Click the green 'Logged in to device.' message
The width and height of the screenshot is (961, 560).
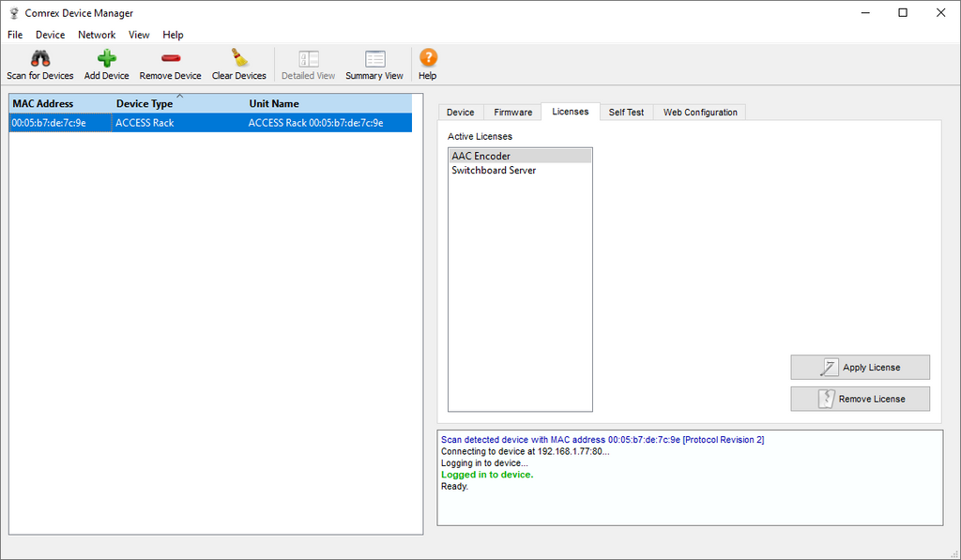[487, 475]
